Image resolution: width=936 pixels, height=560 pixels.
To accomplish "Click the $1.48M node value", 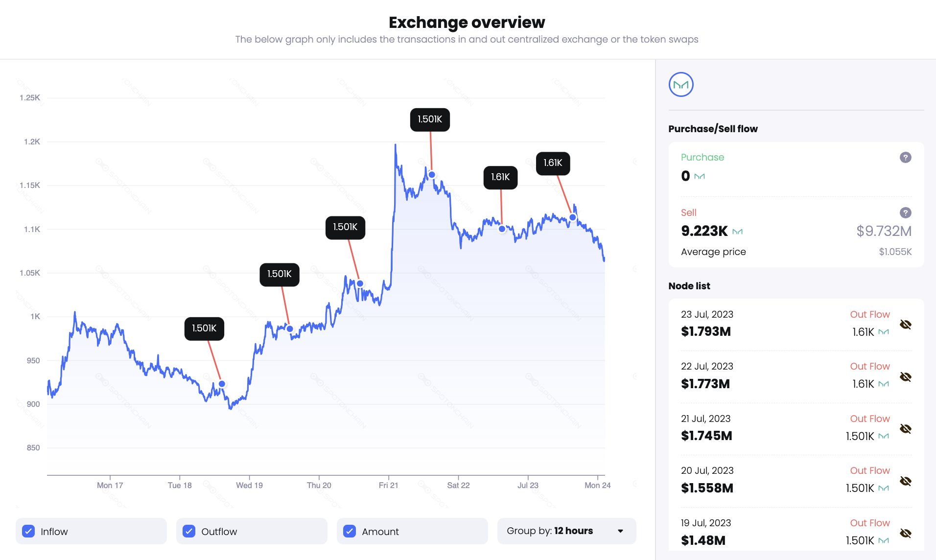I will tap(703, 540).
